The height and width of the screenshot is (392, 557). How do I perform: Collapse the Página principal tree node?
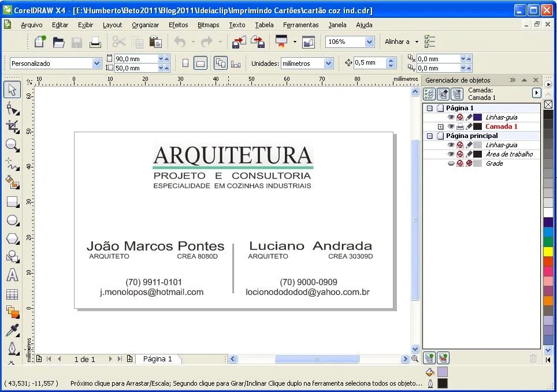429,136
